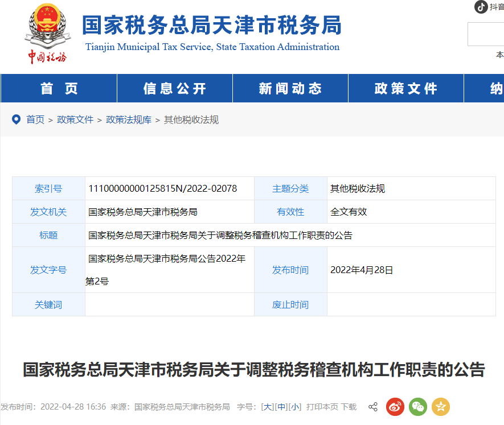Open the 政策文件 navigation tab
Screen dimensions: 504x425
pos(406,88)
